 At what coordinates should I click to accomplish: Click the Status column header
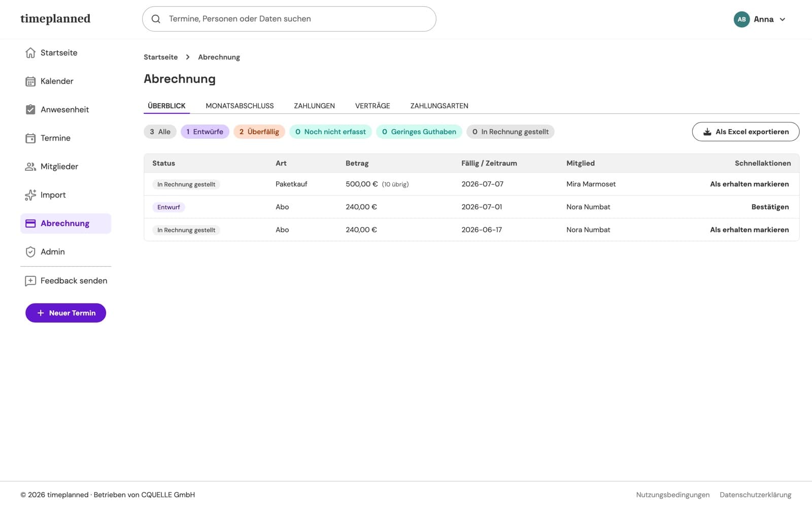pos(163,163)
